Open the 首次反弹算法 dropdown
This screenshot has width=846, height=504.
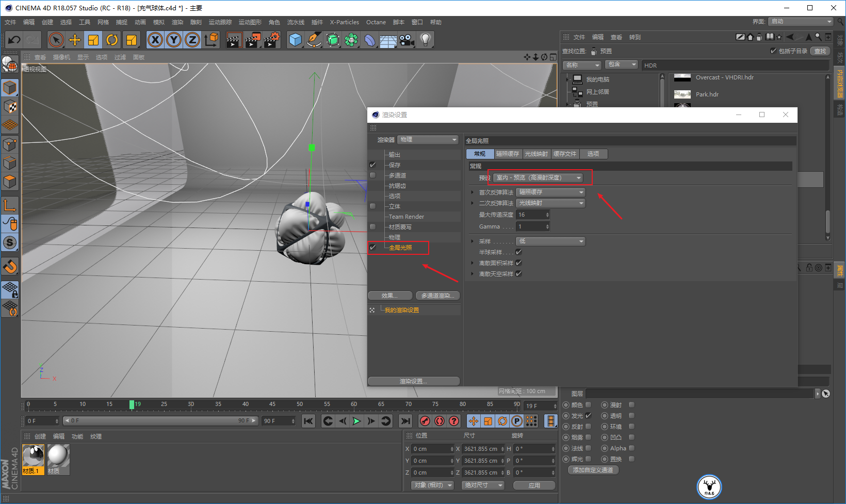pos(550,192)
